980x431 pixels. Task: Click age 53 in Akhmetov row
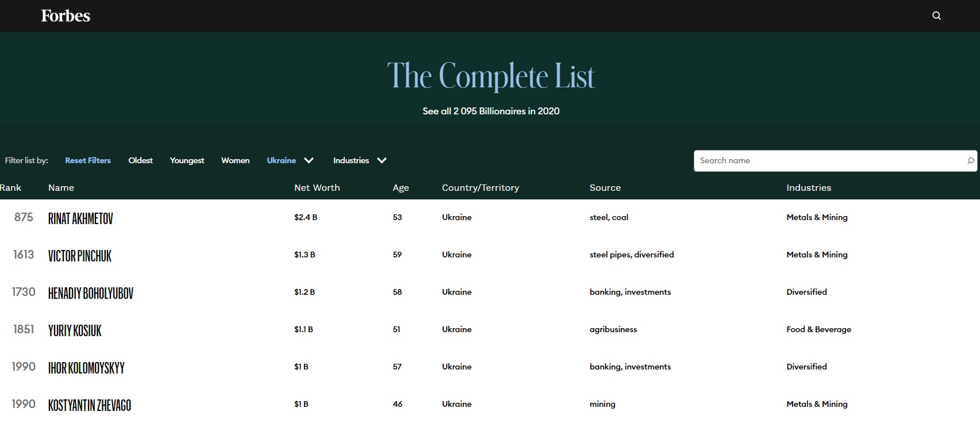tap(397, 217)
